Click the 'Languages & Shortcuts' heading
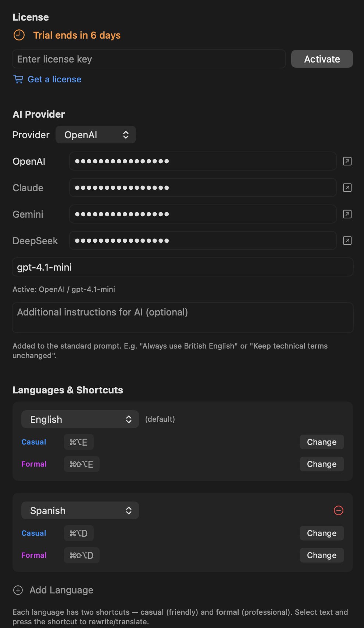The image size is (364, 628). click(68, 390)
